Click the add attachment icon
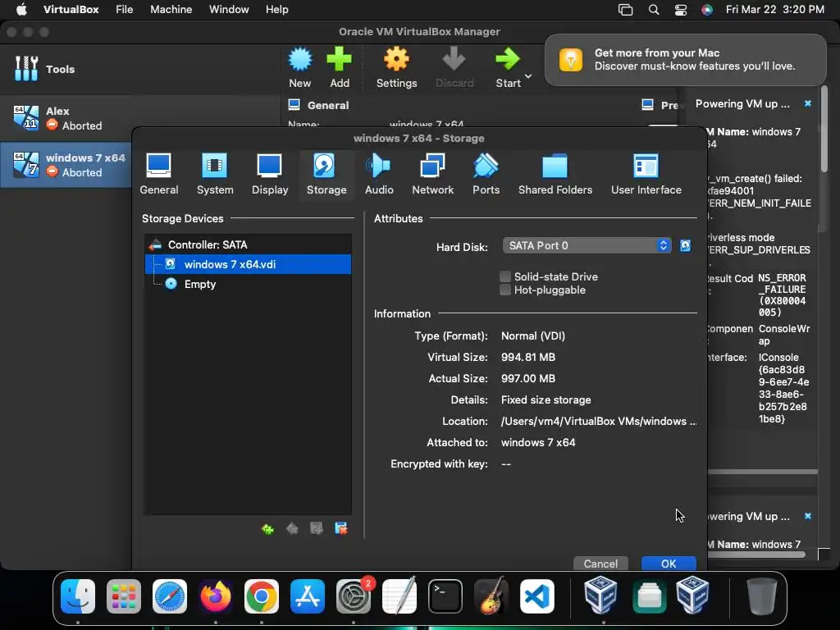The height and width of the screenshot is (630, 840). [317, 529]
